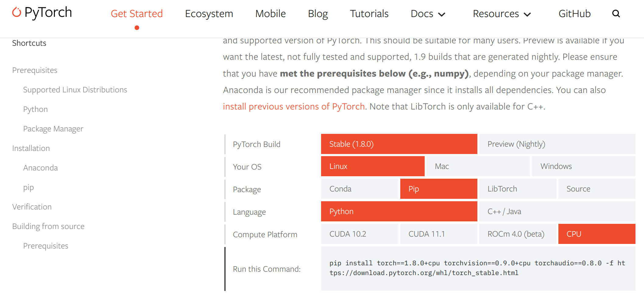Select ROCm 4.0 (beta) platform
Image resolution: width=644 pixels, height=297 pixels.
[518, 234]
